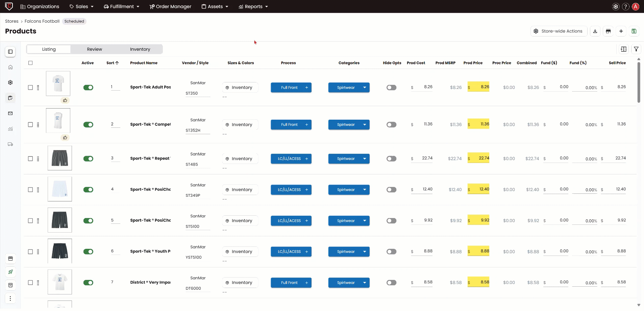Disable the Active toggle for ST350
Image resolution: width=644 pixels, height=311 pixels.
click(88, 88)
